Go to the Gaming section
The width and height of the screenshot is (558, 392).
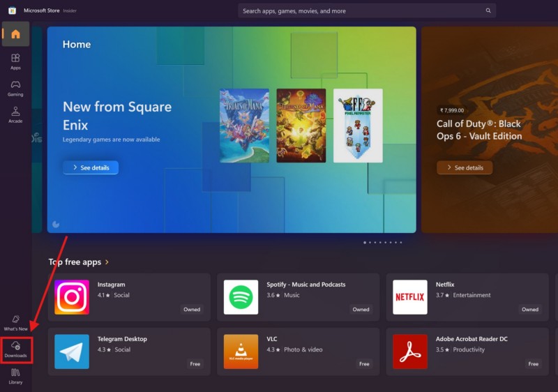[x=15, y=88]
